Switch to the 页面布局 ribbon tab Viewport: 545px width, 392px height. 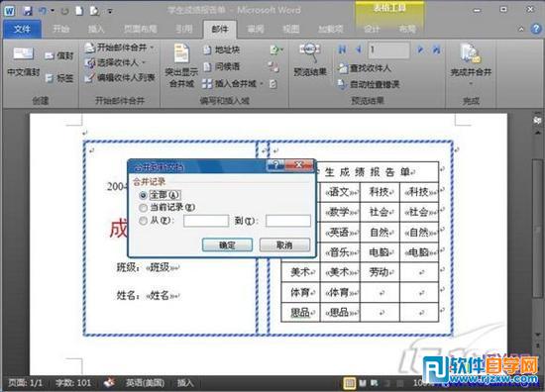click(141, 29)
